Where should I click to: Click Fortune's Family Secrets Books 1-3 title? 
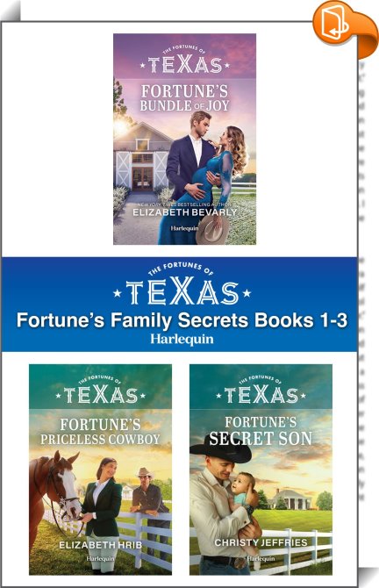[x=182, y=320]
